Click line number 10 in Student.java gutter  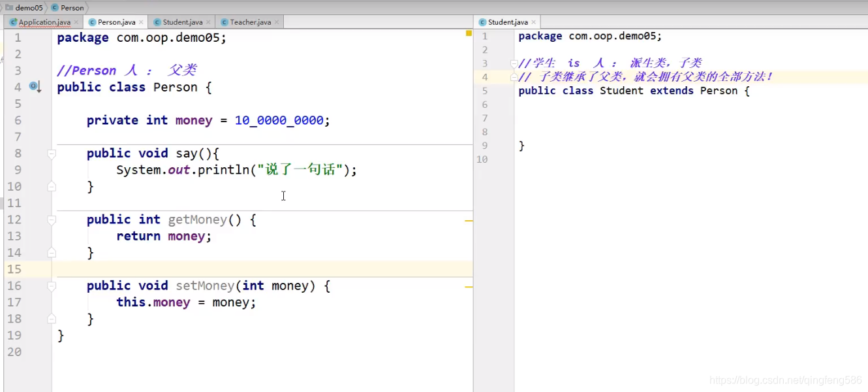[482, 159]
